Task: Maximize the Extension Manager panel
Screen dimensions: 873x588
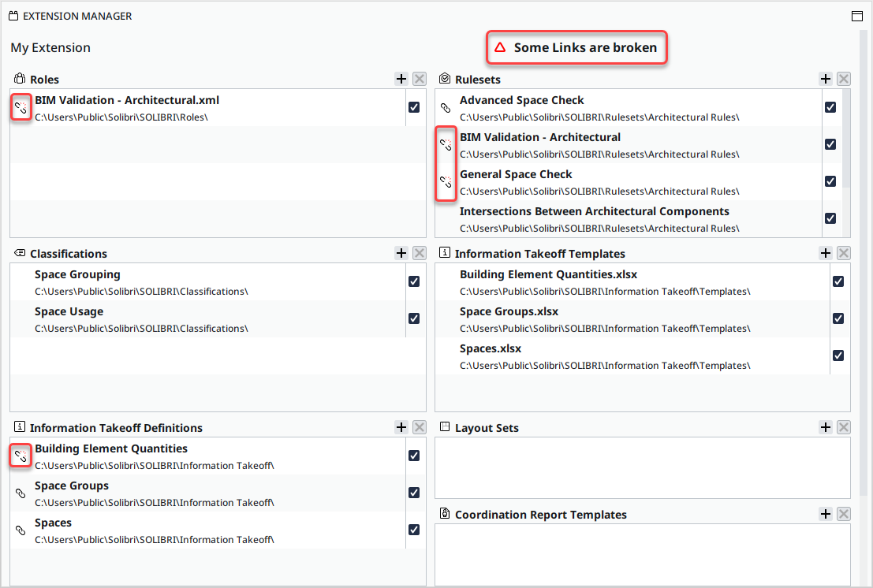Action: (857, 16)
